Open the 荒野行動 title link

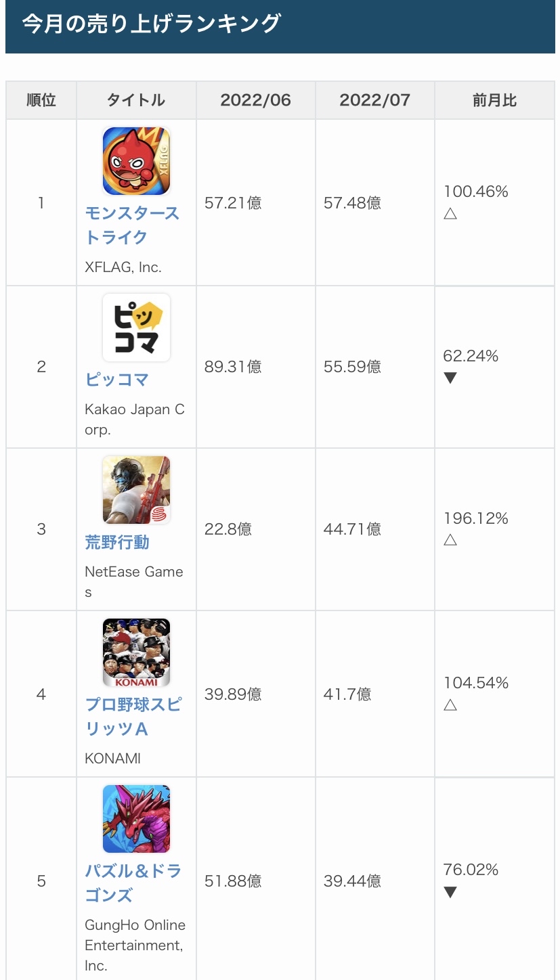[x=116, y=542]
